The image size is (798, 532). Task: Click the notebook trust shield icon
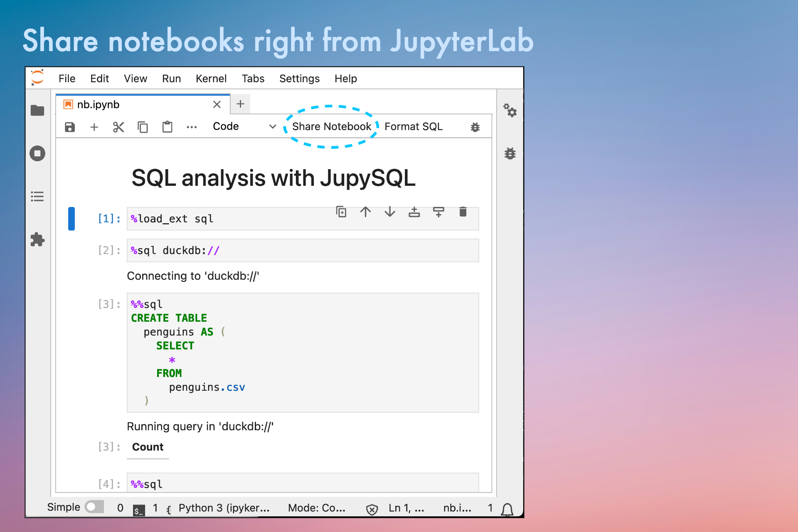point(372,509)
